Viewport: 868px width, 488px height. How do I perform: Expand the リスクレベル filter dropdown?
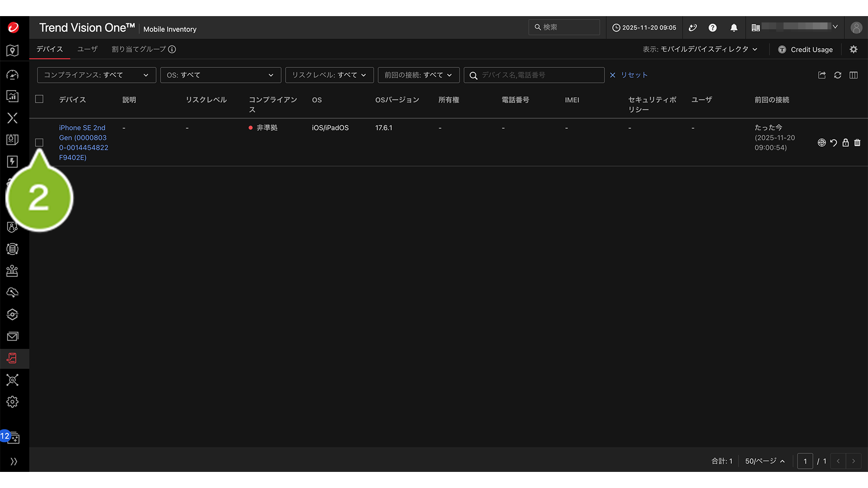(x=329, y=75)
